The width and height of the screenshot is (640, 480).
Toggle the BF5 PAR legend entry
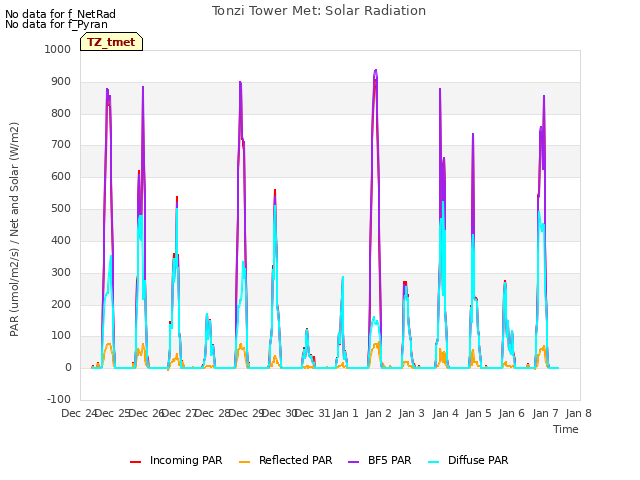[379, 460]
